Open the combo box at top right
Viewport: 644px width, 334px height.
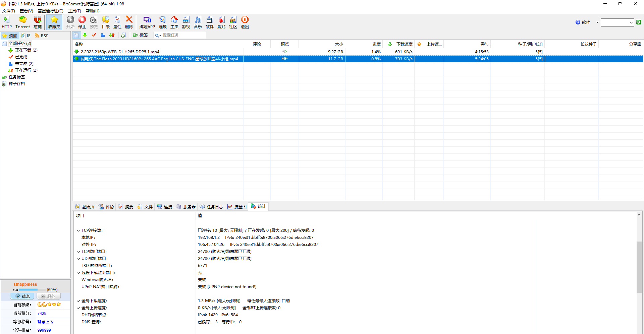coord(631,22)
